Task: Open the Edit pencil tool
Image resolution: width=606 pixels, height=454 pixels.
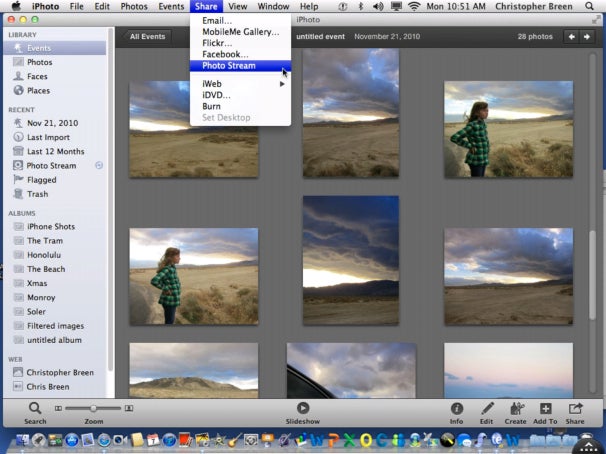Action: click(487, 413)
